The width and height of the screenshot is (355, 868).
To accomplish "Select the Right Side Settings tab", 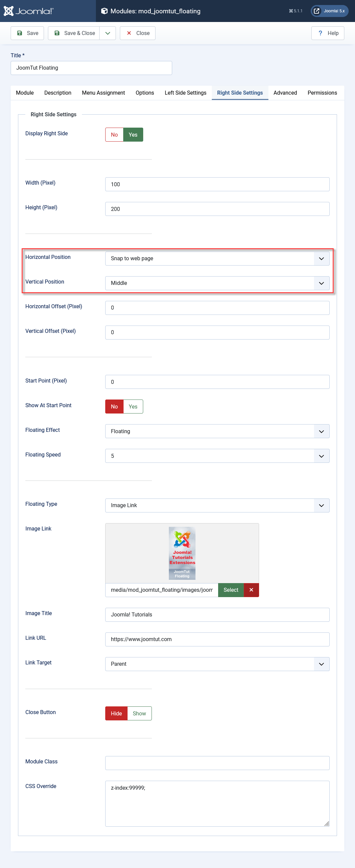I will pos(240,93).
